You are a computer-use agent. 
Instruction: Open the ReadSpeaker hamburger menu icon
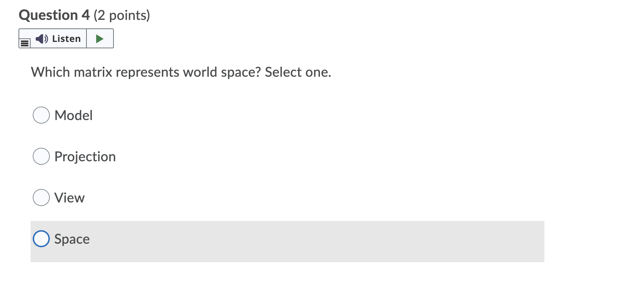(x=25, y=43)
